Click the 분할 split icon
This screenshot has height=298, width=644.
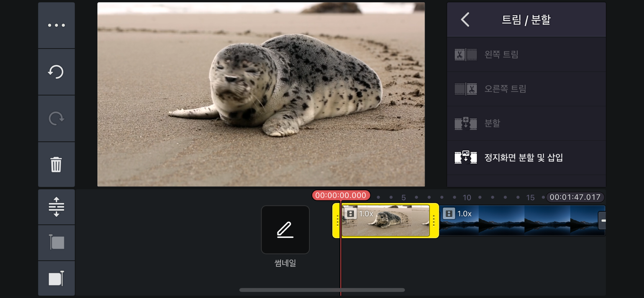(465, 123)
